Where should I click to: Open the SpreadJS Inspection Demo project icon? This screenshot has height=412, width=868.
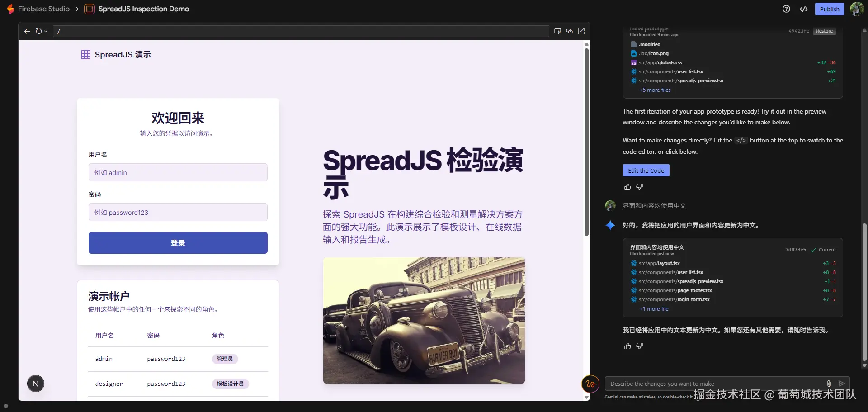(90, 9)
